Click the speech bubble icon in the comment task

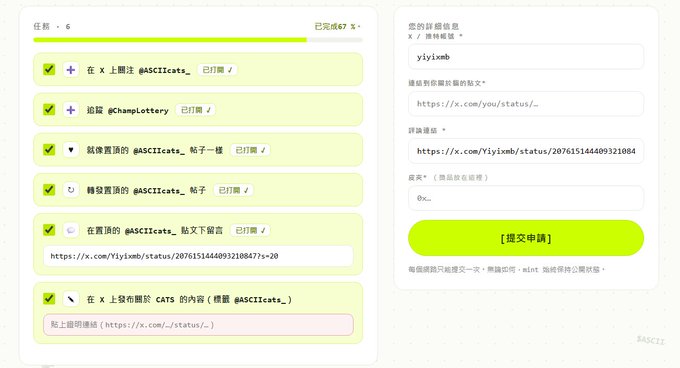71,230
